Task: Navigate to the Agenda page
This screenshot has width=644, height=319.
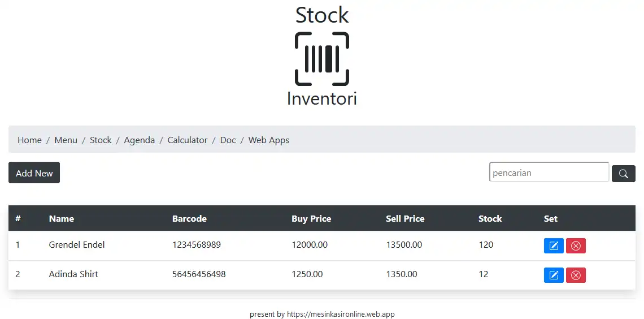Action: [139, 140]
